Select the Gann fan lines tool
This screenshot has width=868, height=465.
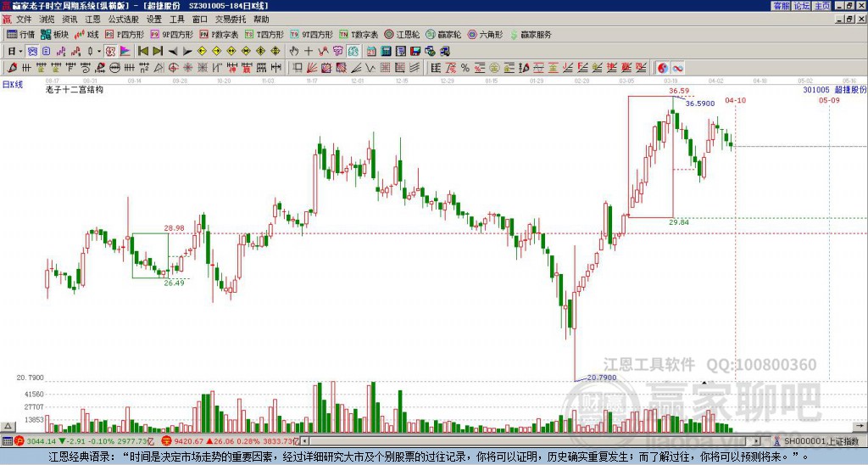pyautogui.click(x=312, y=68)
